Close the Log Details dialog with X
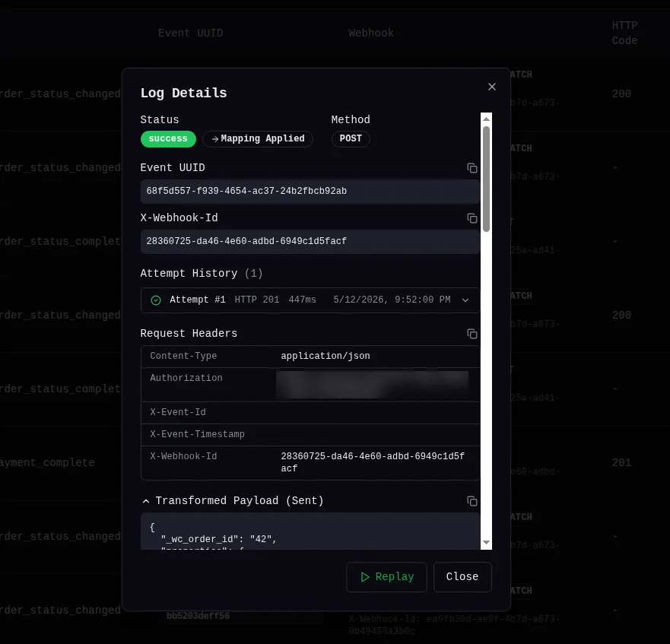Image resolution: width=670 pixels, height=644 pixels. [x=492, y=87]
